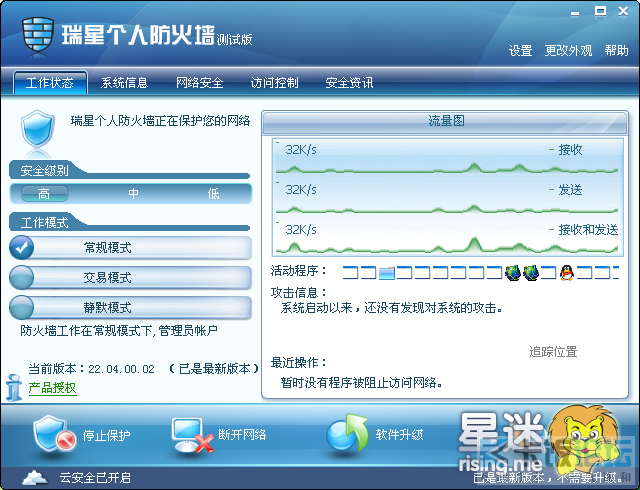Click the 发送 traffic graph
Image resolution: width=640 pixels, height=490 pixels.
click(x=447, y=198)
